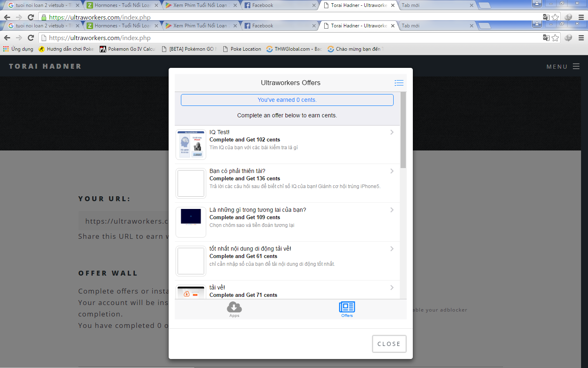Open the "Poke Location" bookmark

[242, 49]
